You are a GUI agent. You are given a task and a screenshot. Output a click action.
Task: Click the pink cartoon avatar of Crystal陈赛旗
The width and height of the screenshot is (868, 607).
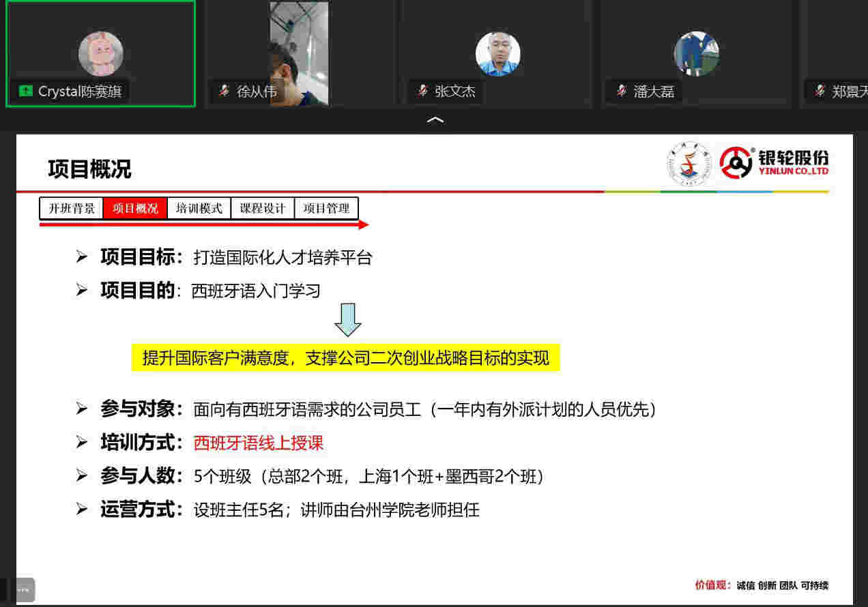click(101, 53)
